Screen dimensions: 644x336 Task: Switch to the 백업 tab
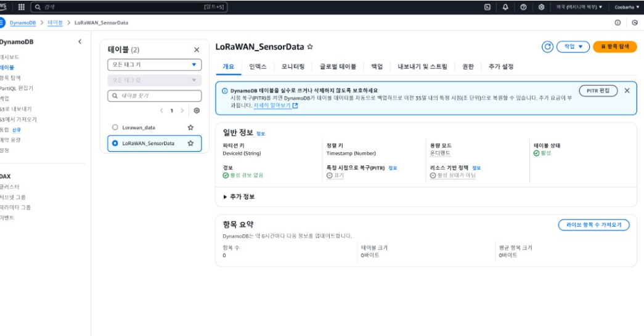click(x=377, y=67)
